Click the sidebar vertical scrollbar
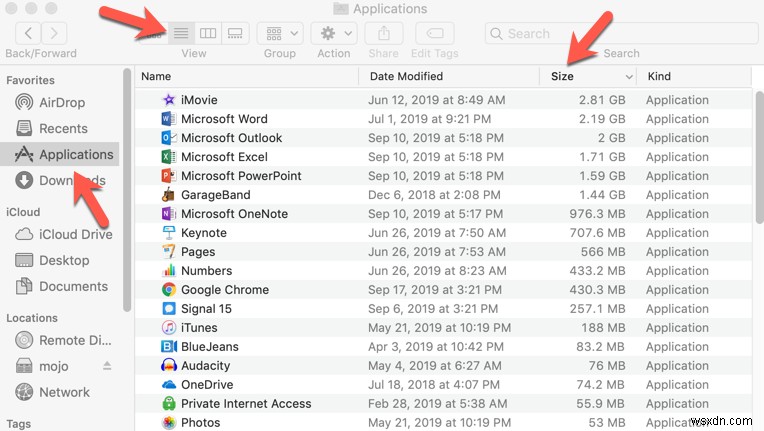The width and height of the screenshot is (764, 431). [127, 190]
